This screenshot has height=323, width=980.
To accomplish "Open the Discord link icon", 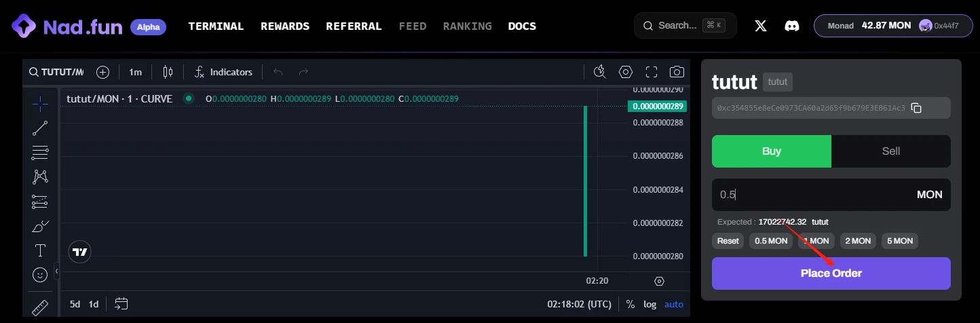I will [791, 26].
